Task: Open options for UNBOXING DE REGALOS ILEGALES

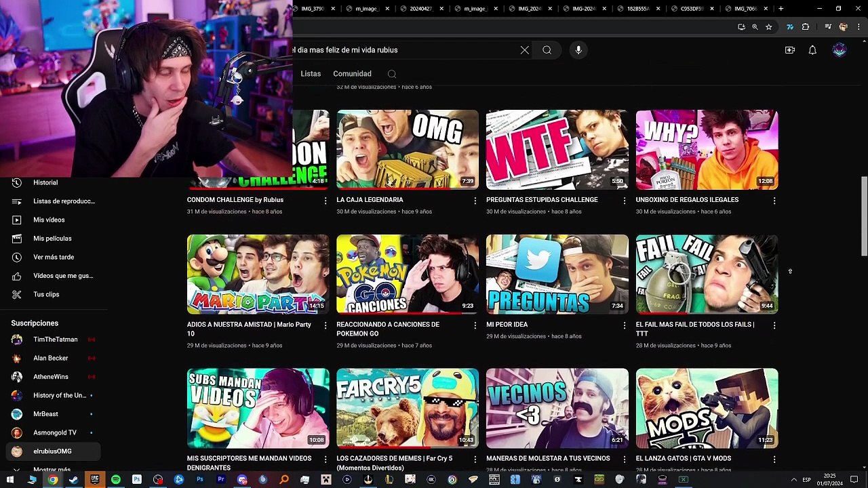Action: point(774,201)
